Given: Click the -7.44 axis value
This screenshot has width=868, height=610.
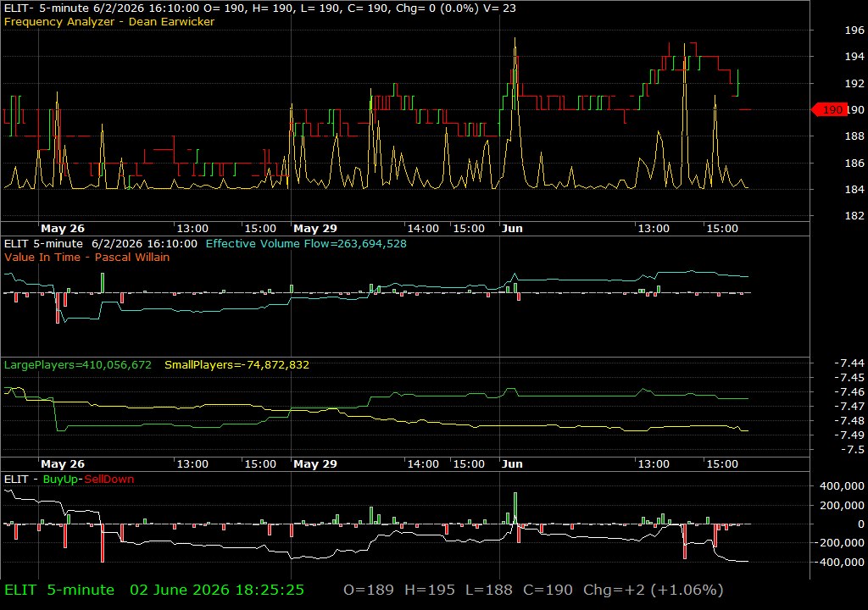Looking at the screenshot, I should [849, 363].
